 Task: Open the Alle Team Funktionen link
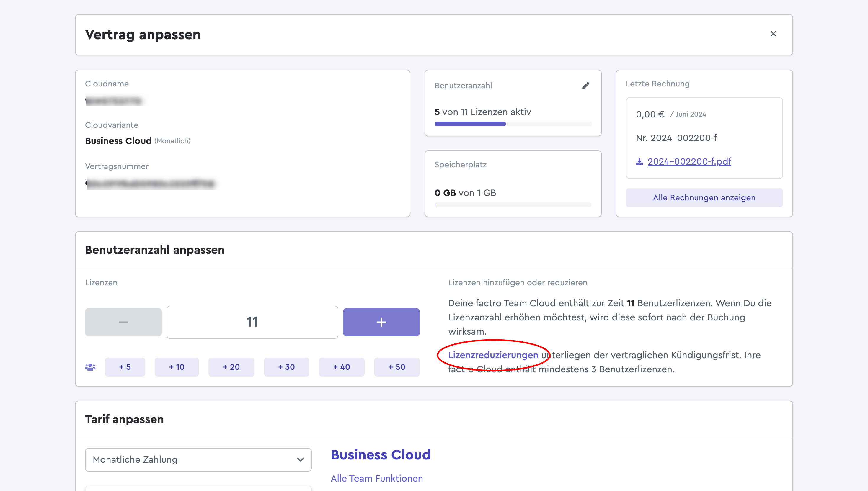tap(376, 478)
